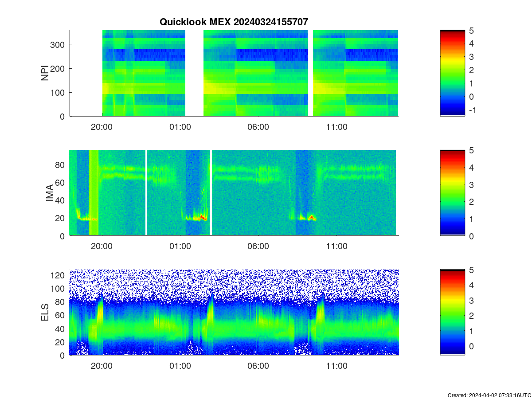This screenshot has width=532, height=399.
Task: Click the 11:00 tick under the ELS plot
Action: (337, 366)
